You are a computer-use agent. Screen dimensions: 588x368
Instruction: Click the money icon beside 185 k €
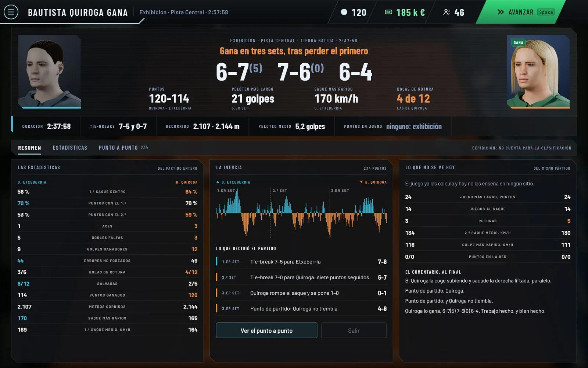coord(388,12)
